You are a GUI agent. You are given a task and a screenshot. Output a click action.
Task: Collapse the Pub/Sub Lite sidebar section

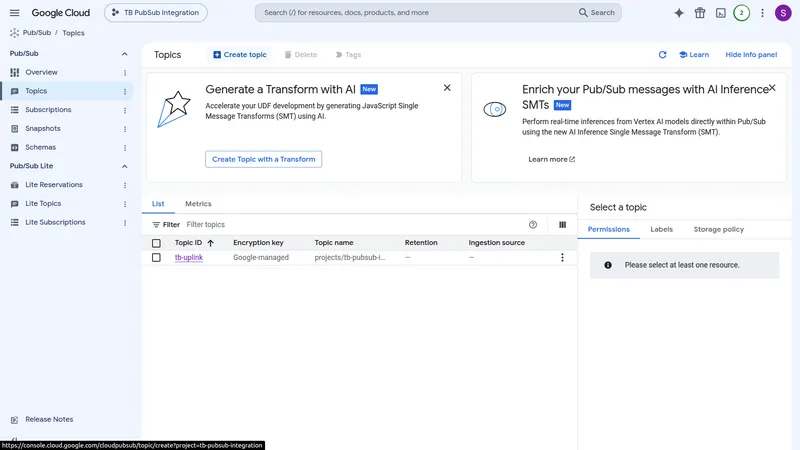[x=124, y=166]
